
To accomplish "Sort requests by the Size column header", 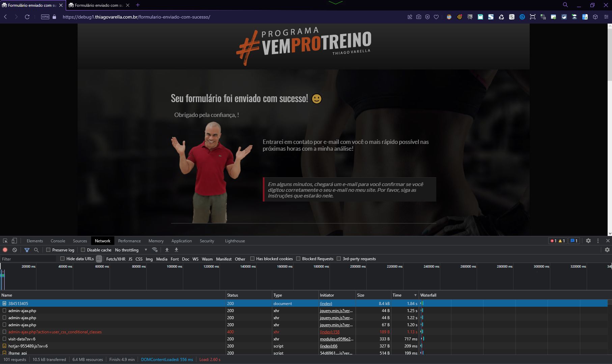I will pyautogui.click(x=373, y=295).
